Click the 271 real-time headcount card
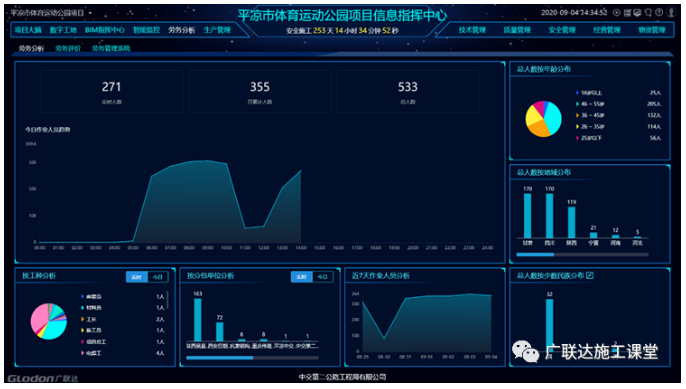The image size is (686, 389). pos(112,92)
